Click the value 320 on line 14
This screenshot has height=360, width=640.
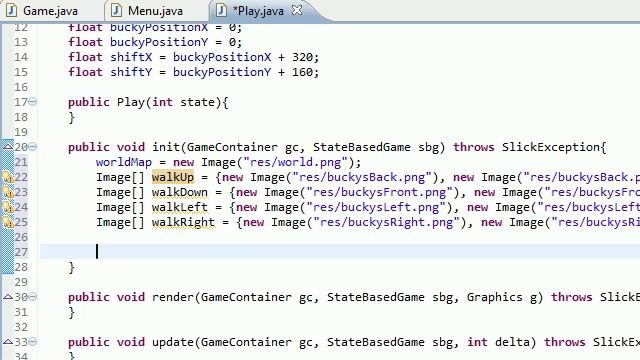pos(302,57)
